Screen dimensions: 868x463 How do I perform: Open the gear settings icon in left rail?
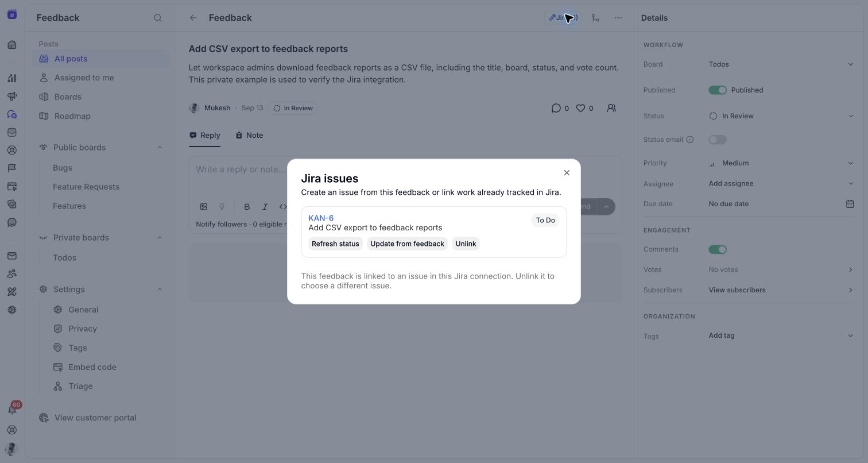(12, 310)
